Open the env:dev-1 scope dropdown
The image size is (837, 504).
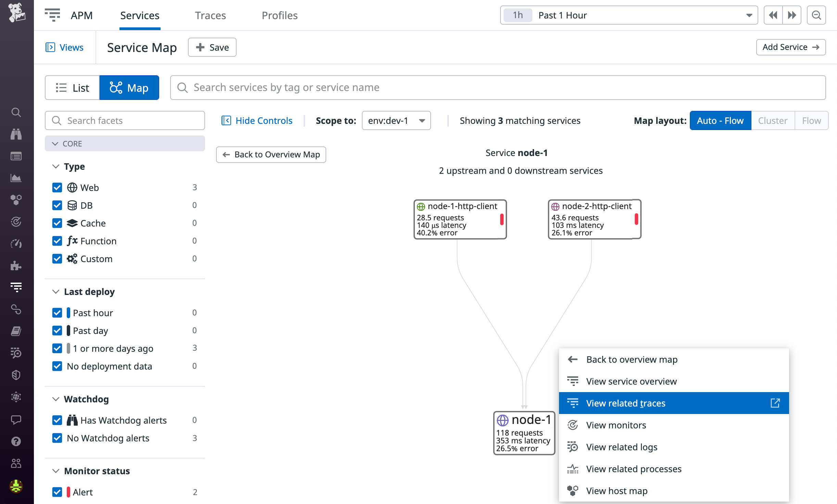(396, 120)
